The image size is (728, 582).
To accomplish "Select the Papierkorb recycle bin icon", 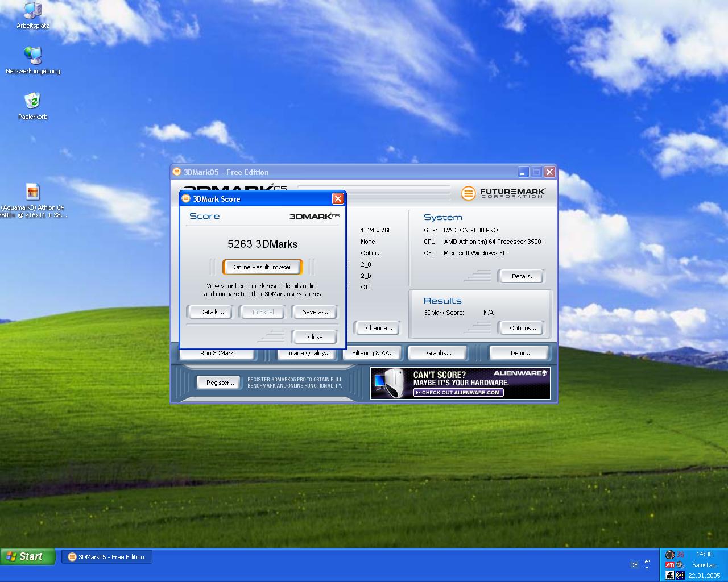I will [x=33, y=106].
